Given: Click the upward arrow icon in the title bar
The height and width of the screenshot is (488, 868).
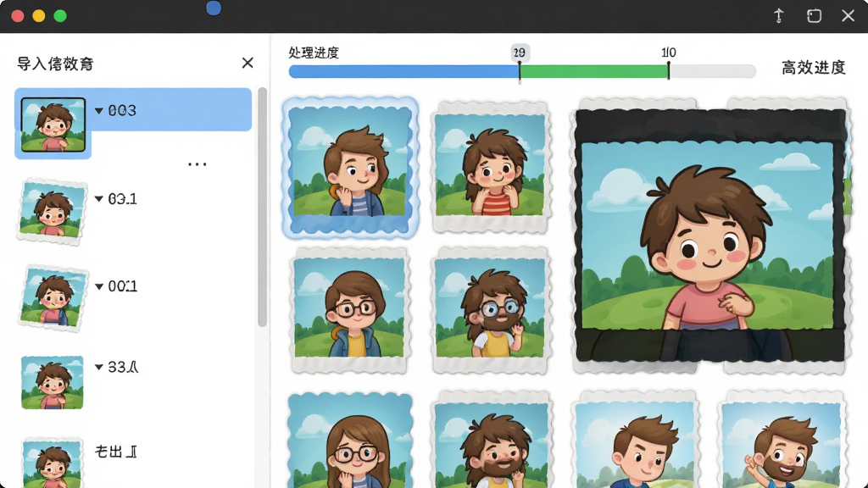Looking at the screenshot, I should pyautogui.click(x=779, y=16).
